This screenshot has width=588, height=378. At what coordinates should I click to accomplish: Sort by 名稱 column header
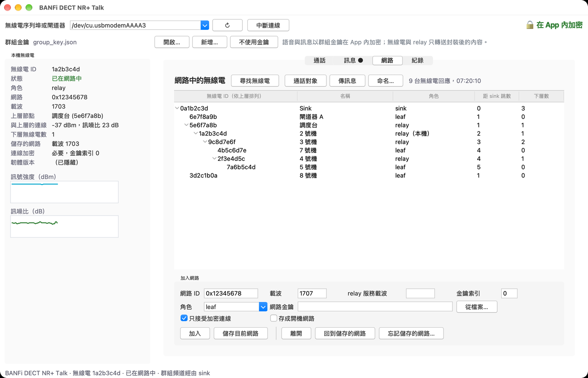345,96
